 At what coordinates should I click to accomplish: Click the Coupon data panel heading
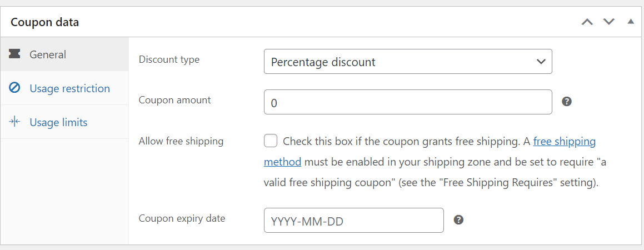pyautogui.click(x=45, y=22)
